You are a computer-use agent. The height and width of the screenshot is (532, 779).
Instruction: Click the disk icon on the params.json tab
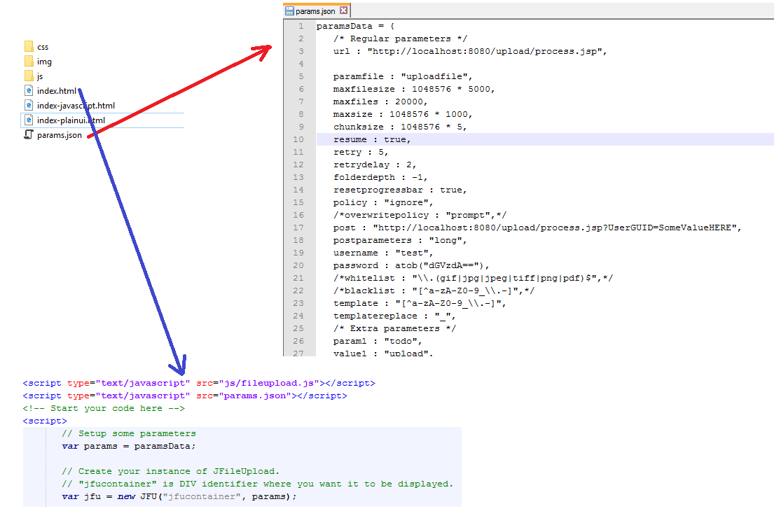click(289, 11)
